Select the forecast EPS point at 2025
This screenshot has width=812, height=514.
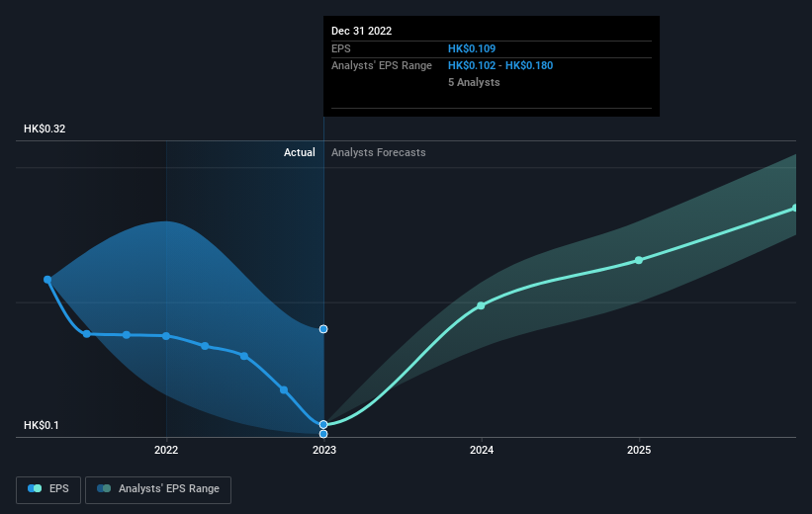pyautogui.click(x=639, y=260)
